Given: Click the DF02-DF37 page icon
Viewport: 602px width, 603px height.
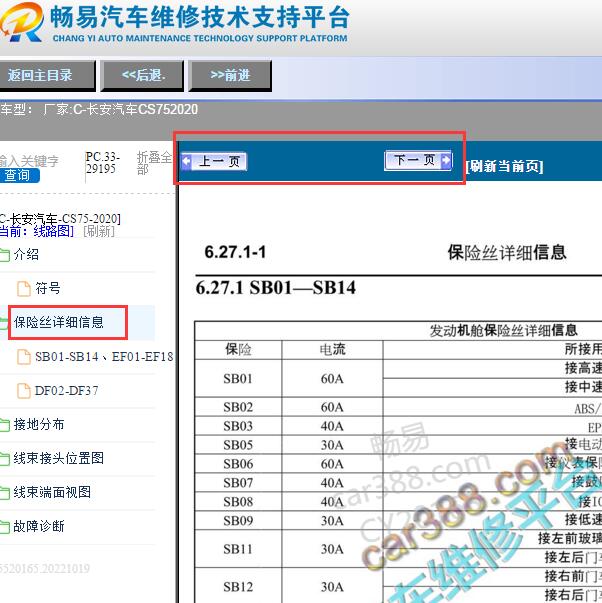Looking at the screenshot, I should pos(23,391).
